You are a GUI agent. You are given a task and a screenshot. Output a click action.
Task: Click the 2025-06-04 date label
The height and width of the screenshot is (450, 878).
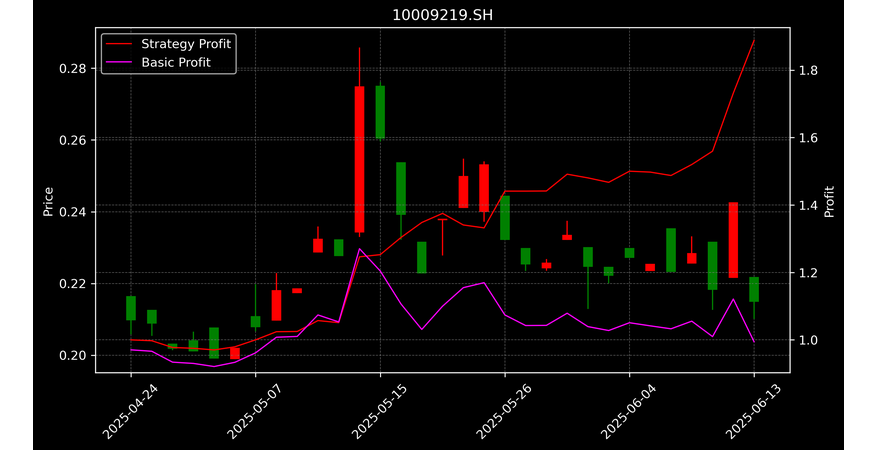[x=627, y=411]
